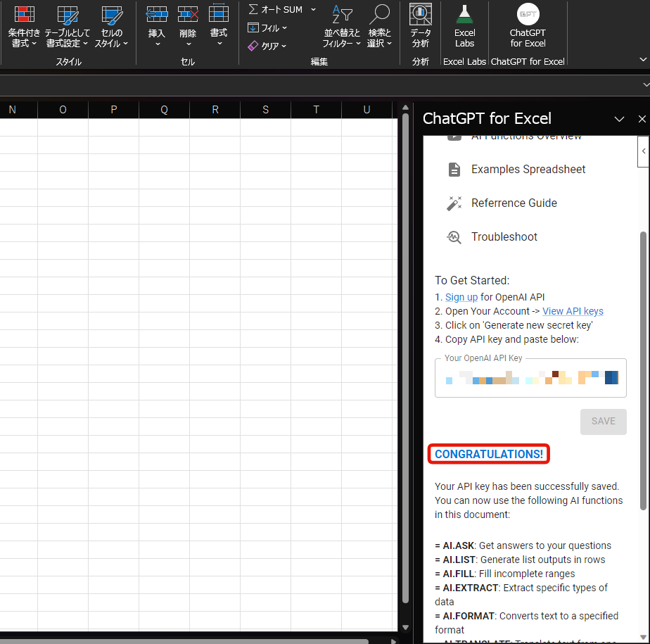
Task: Click the Clear (クリア) eraser icon
Action: click(x=253, y=46)
